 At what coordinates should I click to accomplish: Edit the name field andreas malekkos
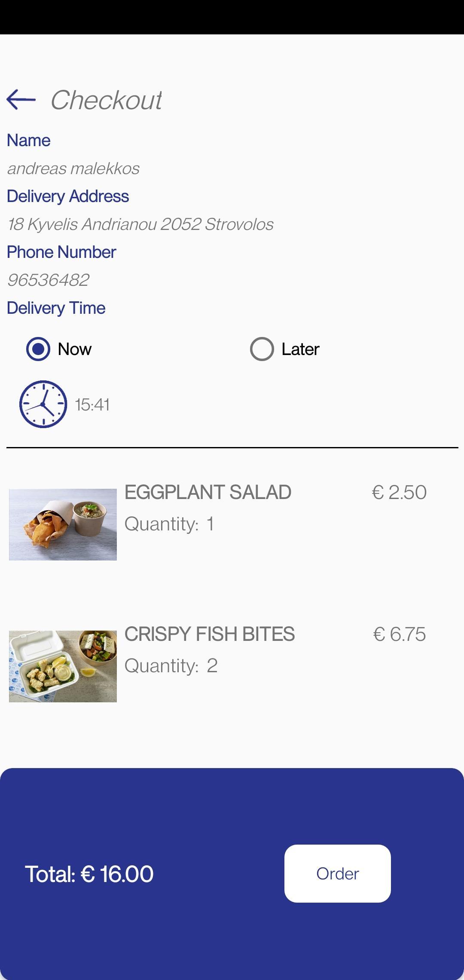(73, 168)
